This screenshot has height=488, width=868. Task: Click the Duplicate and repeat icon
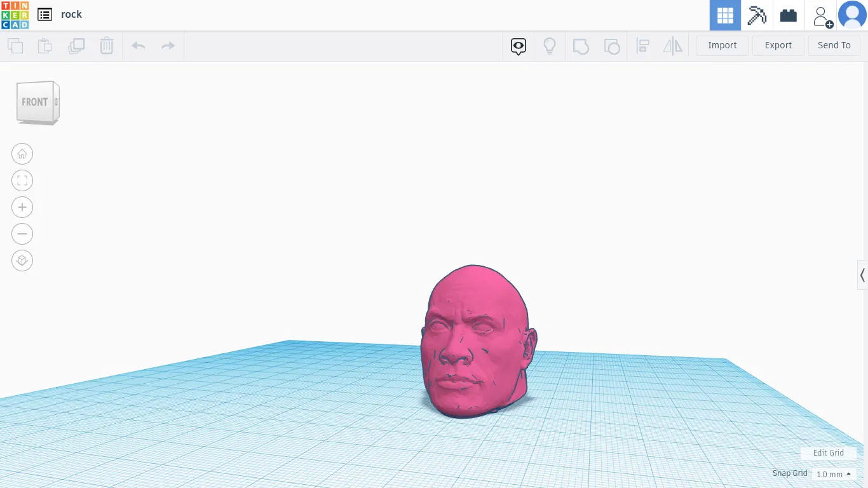point(76,46)
